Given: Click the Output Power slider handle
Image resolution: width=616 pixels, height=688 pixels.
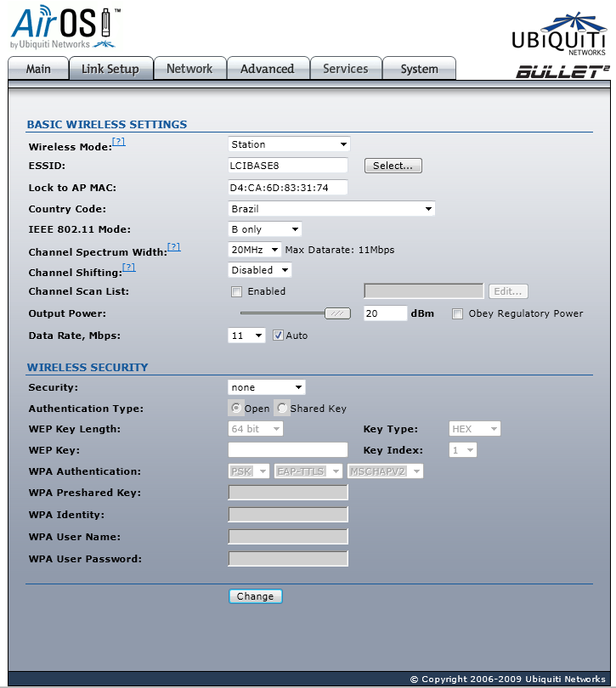Looking at the screenshot, I should coord(337,313).
